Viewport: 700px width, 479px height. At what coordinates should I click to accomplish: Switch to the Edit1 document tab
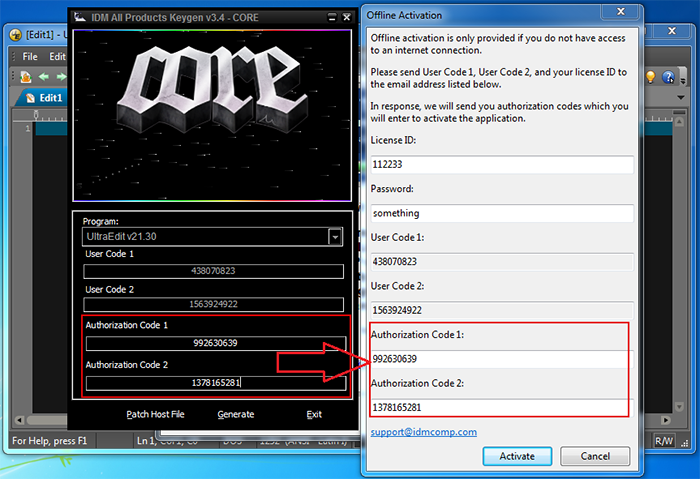(x=44, y=98)
